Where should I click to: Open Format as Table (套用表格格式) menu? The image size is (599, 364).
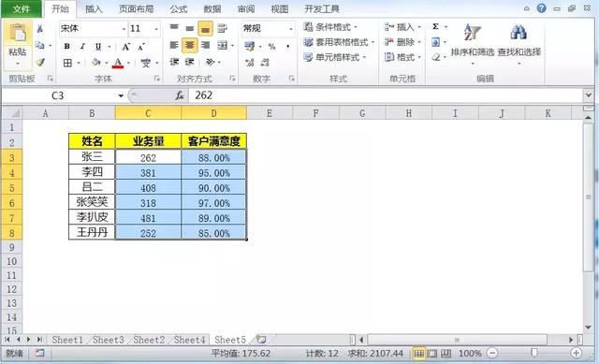(339, 42)
